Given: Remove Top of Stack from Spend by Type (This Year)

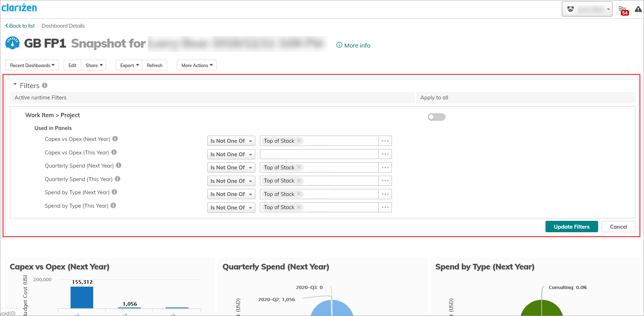Looking at the screenshot, I should coord(299,207).
